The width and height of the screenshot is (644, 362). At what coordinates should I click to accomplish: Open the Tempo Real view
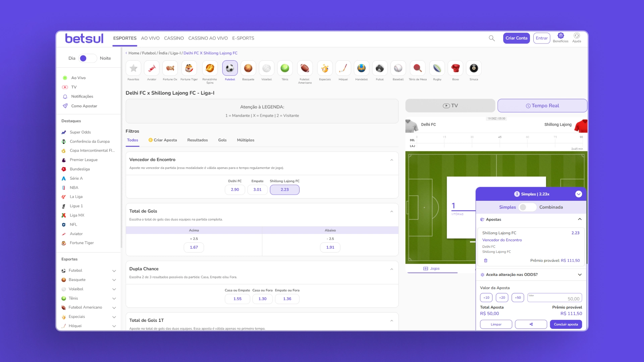point(542,106)
